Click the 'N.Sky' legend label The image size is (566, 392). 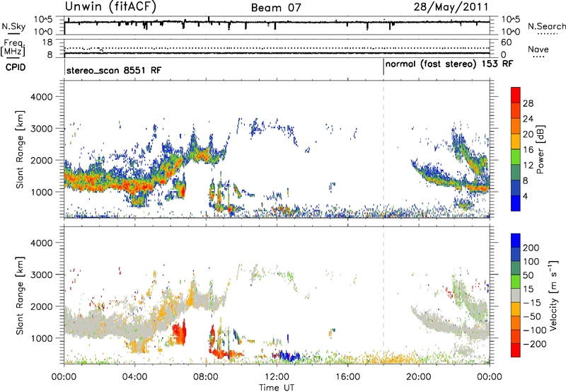point(13,26)
